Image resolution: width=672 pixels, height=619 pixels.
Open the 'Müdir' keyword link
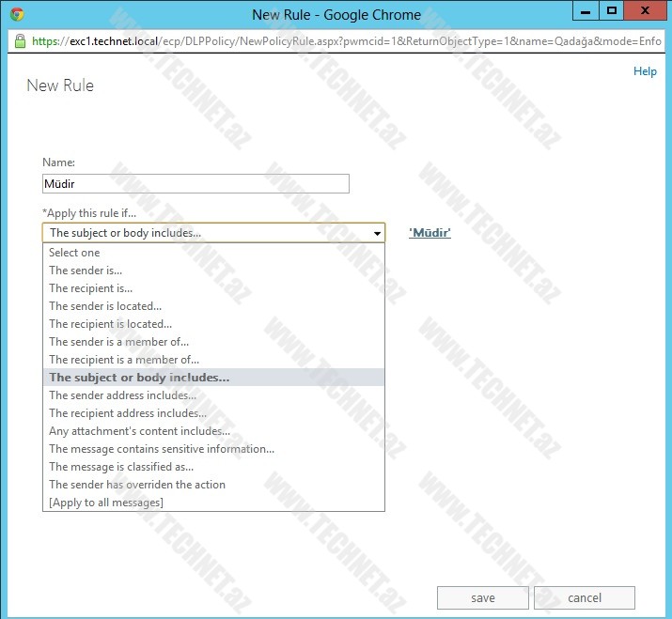pos(430,232)
